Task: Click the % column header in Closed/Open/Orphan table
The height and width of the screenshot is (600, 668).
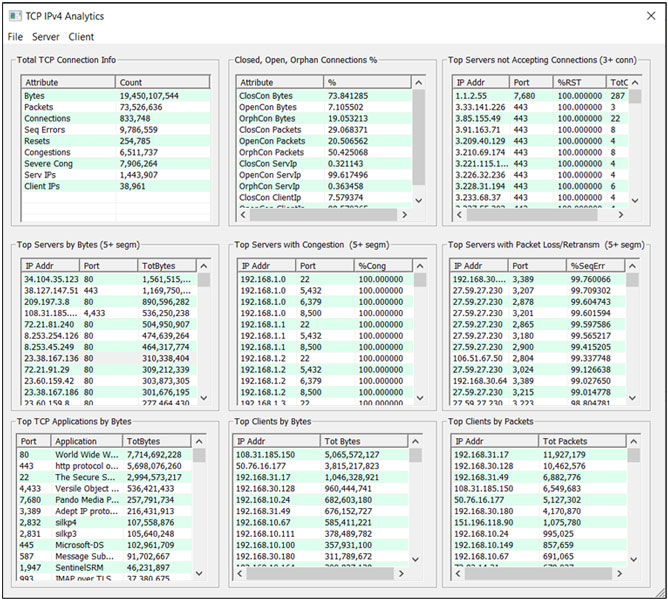Action: [367, 82]
